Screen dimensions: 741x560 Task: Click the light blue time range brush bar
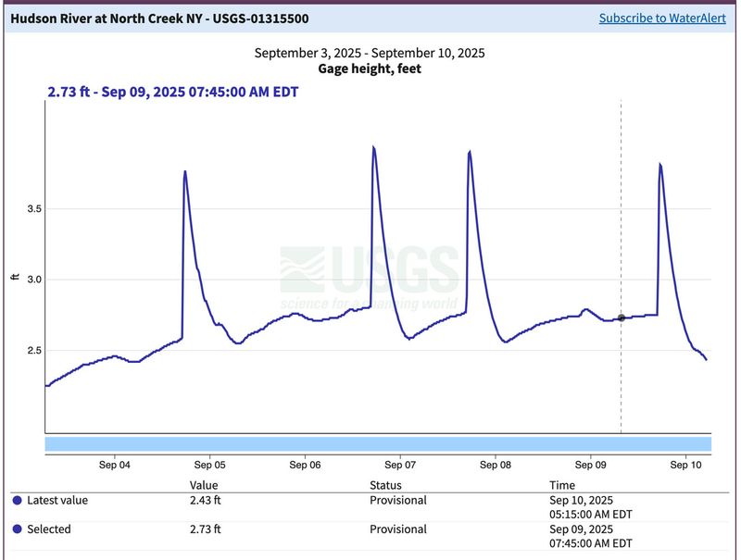378,444
